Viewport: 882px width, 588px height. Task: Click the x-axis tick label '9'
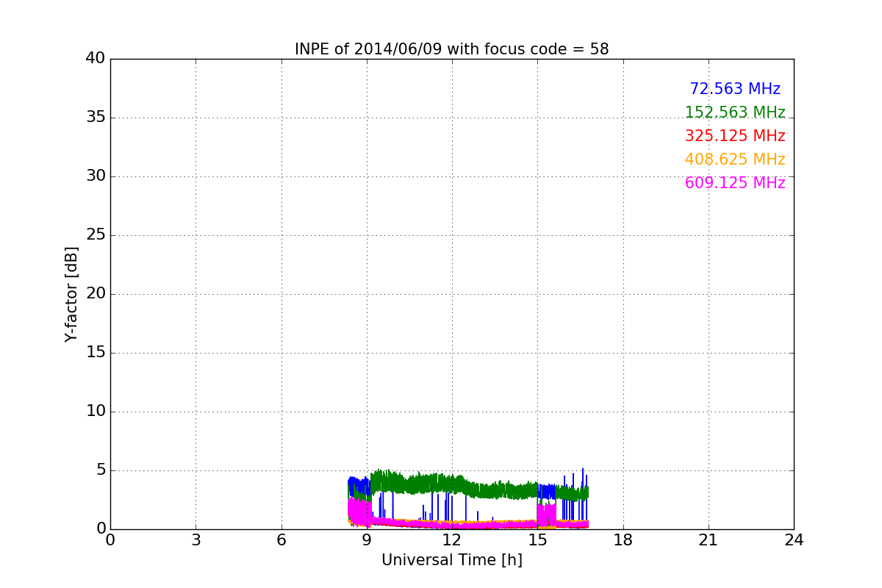[x=367, y=540]
